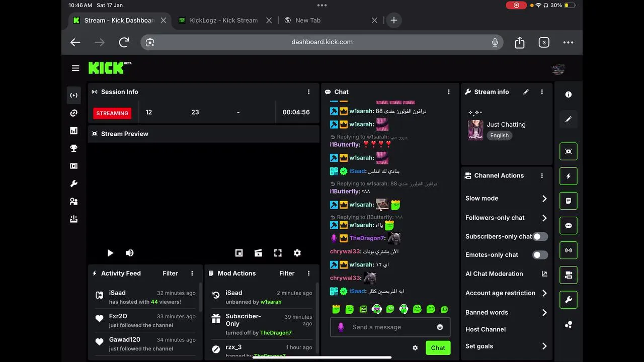The width and height of the screenshot is (644, 362).
Task: Open the community users icon in left sidebar
Action: pos(74,202)
